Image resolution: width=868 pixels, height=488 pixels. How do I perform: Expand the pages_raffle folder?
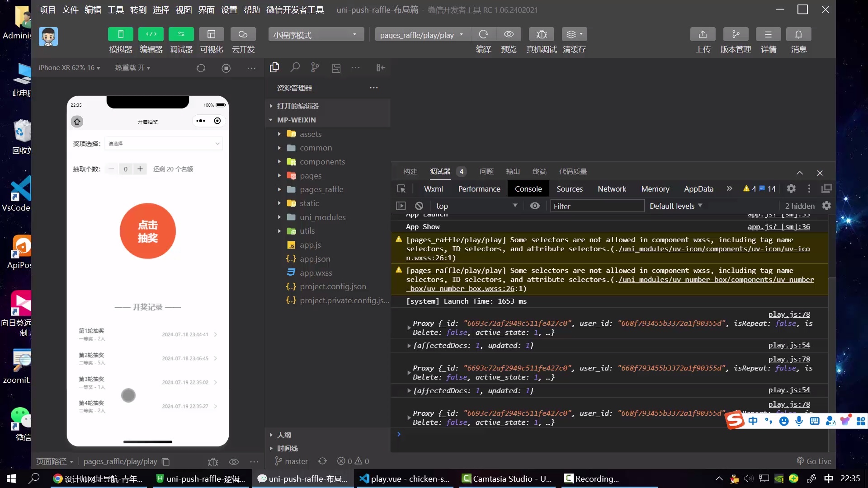(321, 189)
